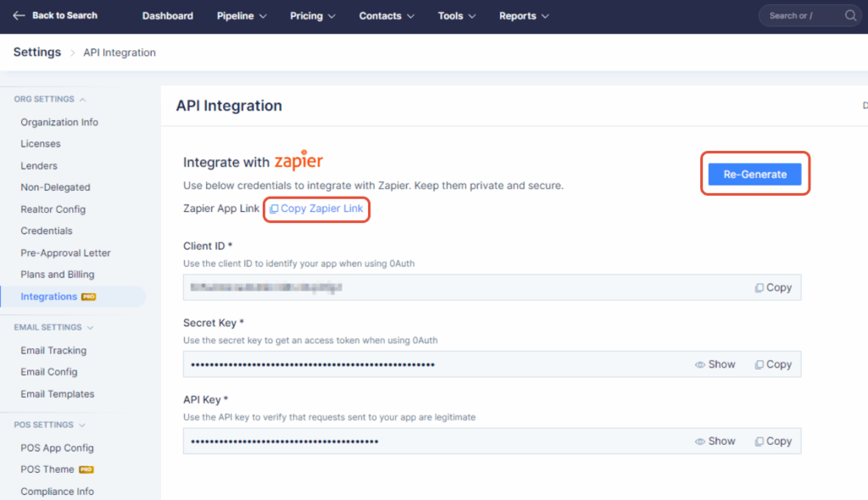Click API Integration in the breadcrumb

coord(120,53)
